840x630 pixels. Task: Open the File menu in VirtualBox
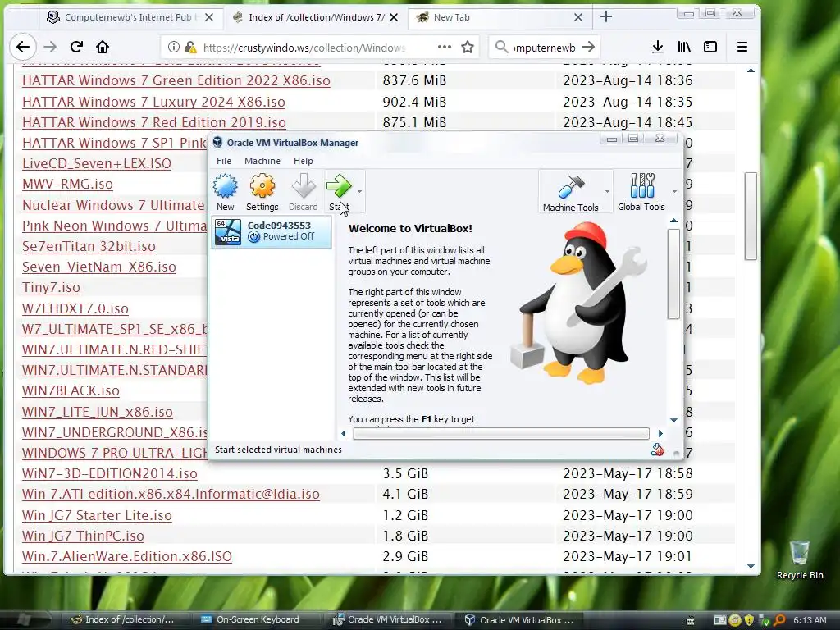click(224, 161)
